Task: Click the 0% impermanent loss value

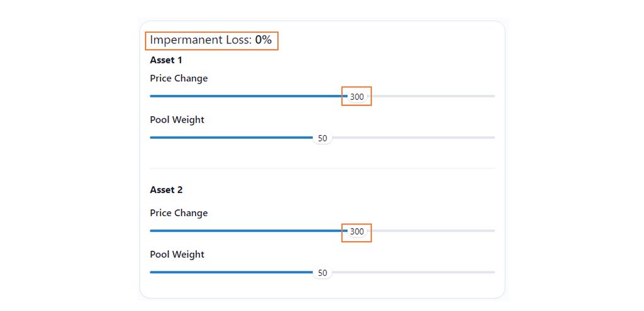Action: [x=264, y=40]
